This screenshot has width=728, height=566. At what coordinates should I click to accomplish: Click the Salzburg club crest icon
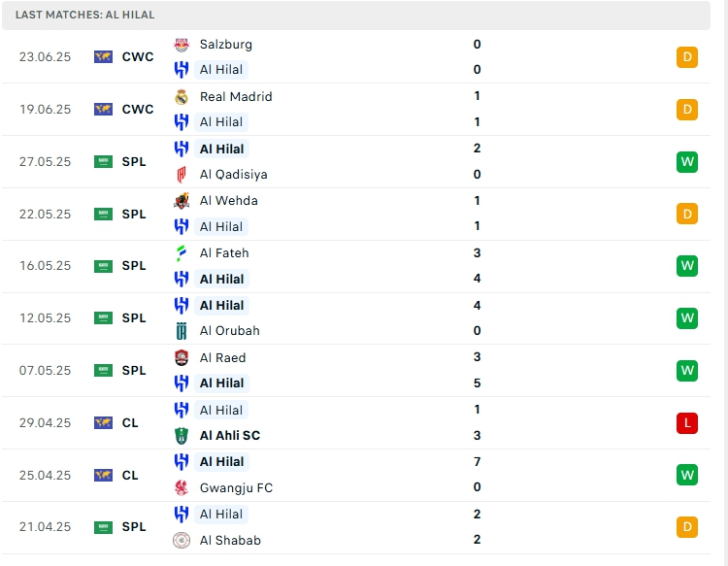pos(182,45)
